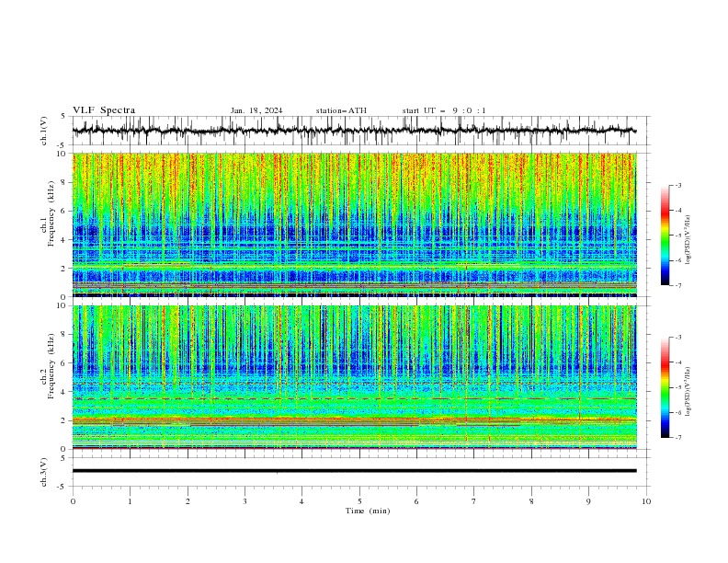This screenshot has width=728, height=563.
Task: Click time axis tick label "1"
Action: pos(130,501)
